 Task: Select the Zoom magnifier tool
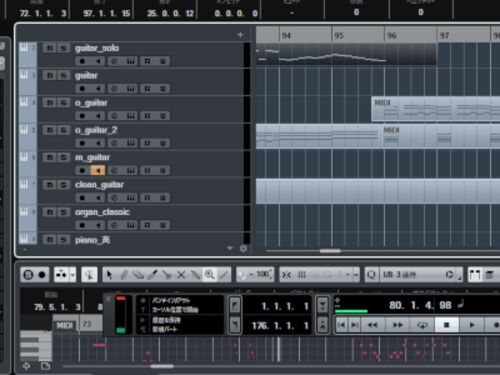210,275
